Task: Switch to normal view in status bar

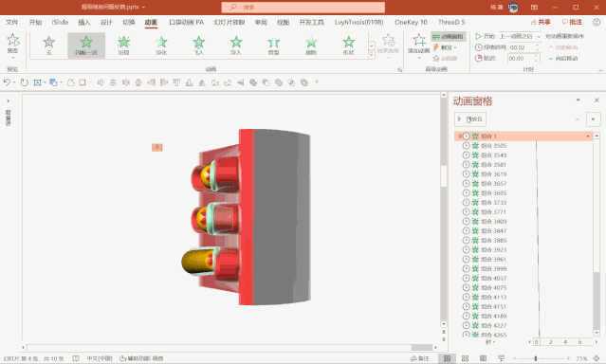Action: click(448, 358)
